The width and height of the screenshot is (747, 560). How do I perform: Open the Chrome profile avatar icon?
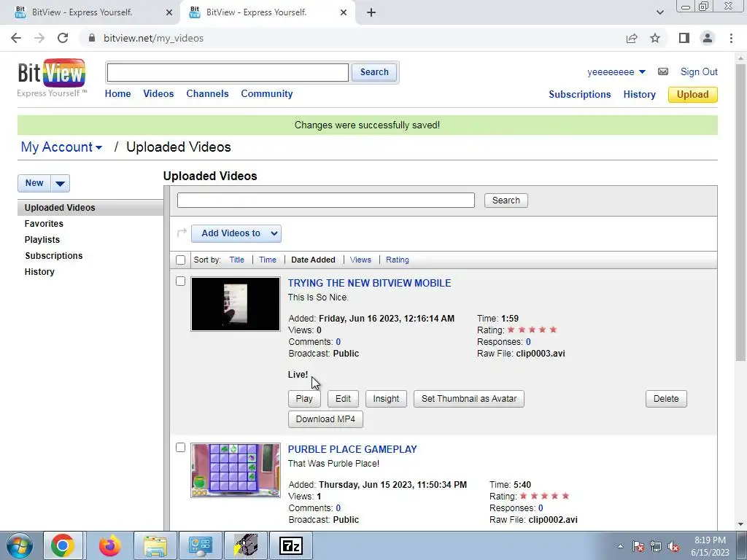(x=708, y=38)
